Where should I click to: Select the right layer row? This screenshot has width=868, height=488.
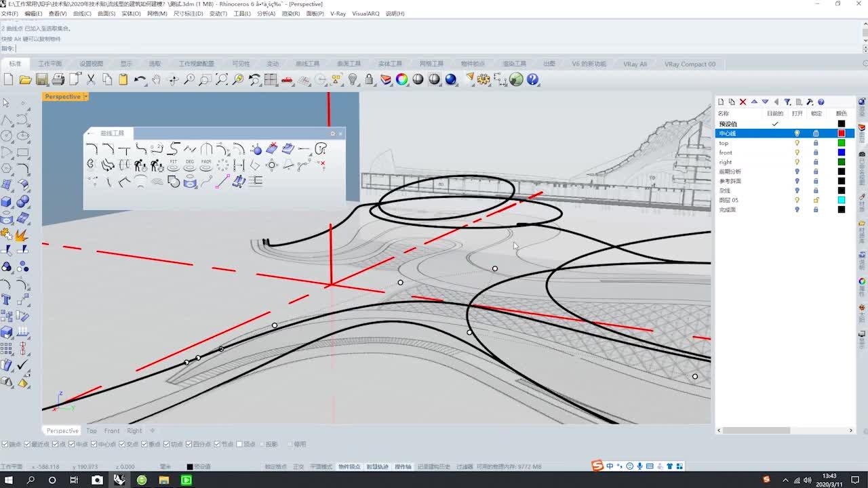[x=785, y=162]
